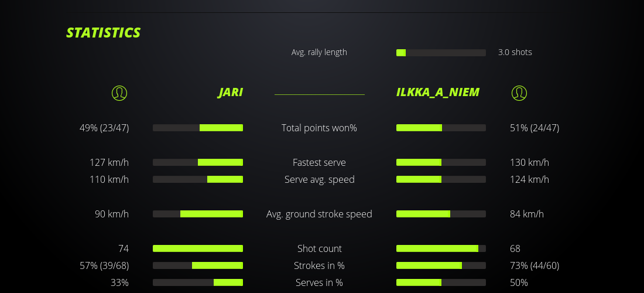Click Jari's Serves in % bar
Image resolution: width=644 pixels, height=293 pixels.
(198, 282)
